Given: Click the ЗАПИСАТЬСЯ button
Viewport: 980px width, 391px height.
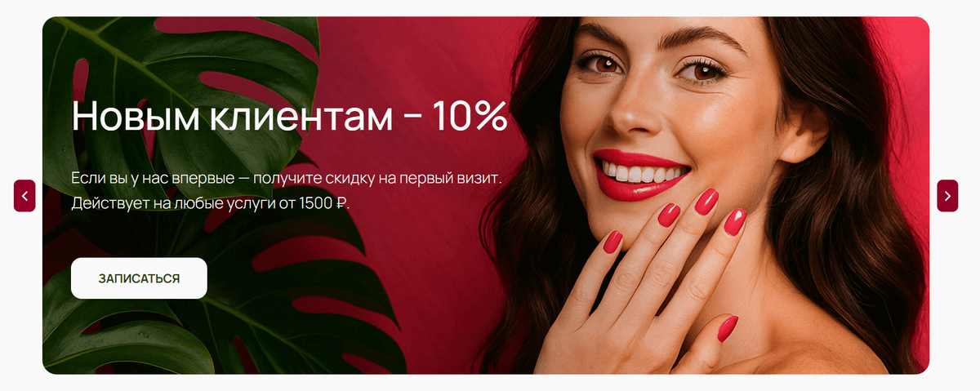Looking at the screenshot, I should (x=139, y=278).
